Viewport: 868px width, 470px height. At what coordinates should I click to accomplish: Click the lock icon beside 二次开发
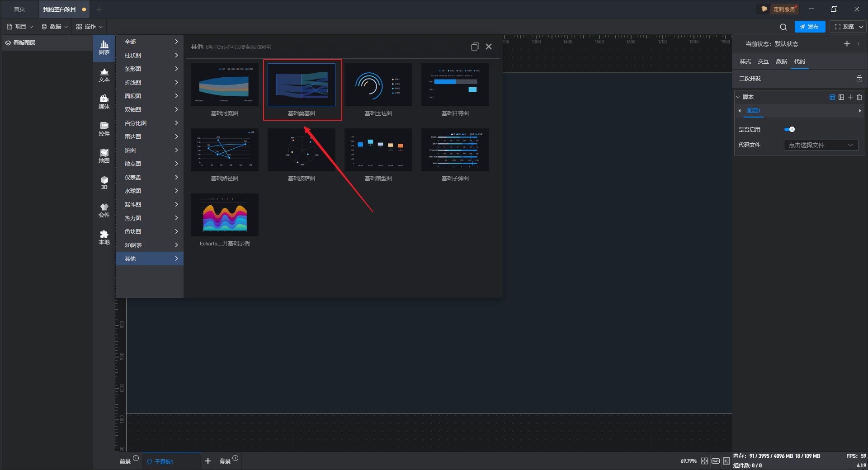[x=859, y=79]
